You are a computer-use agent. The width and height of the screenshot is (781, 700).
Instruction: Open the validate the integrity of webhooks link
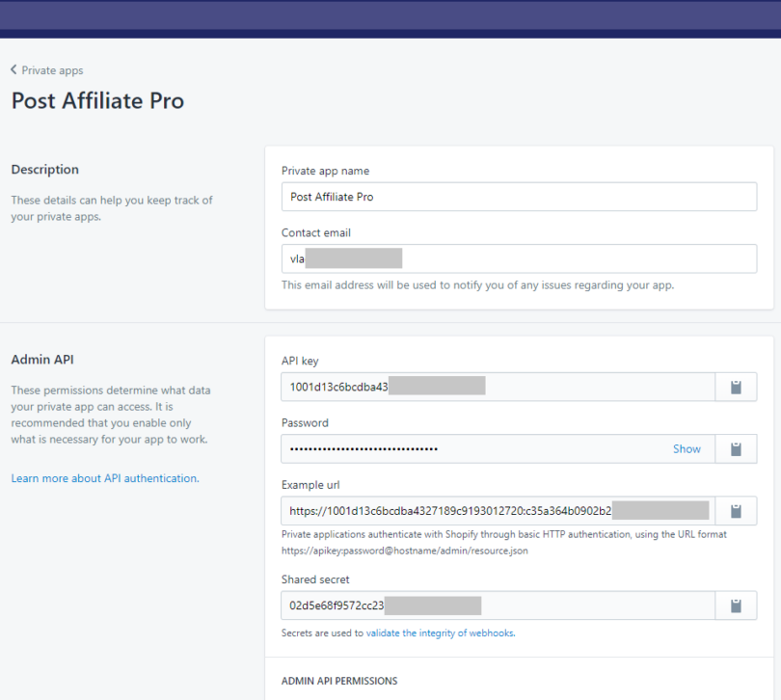click(439, 632)
